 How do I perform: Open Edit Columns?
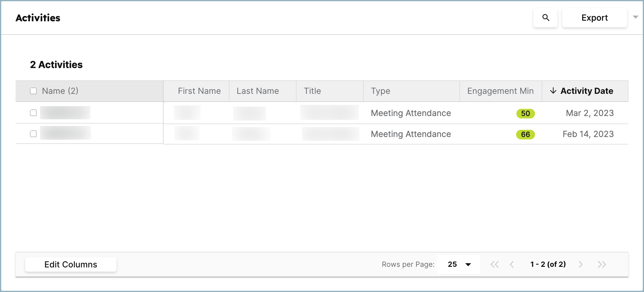[x=71, y=264]
